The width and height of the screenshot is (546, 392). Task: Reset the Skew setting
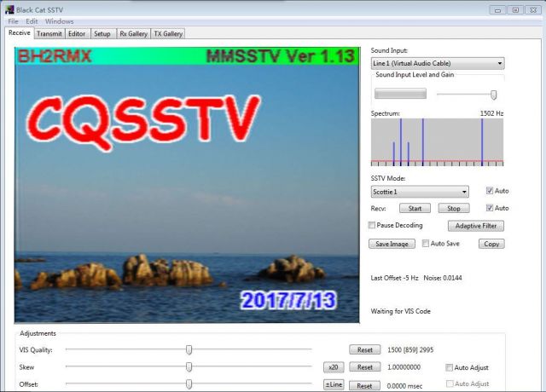coord(365,367)
